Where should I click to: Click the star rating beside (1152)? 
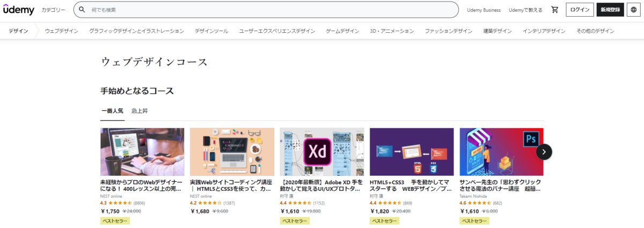[x=299, y=203]
